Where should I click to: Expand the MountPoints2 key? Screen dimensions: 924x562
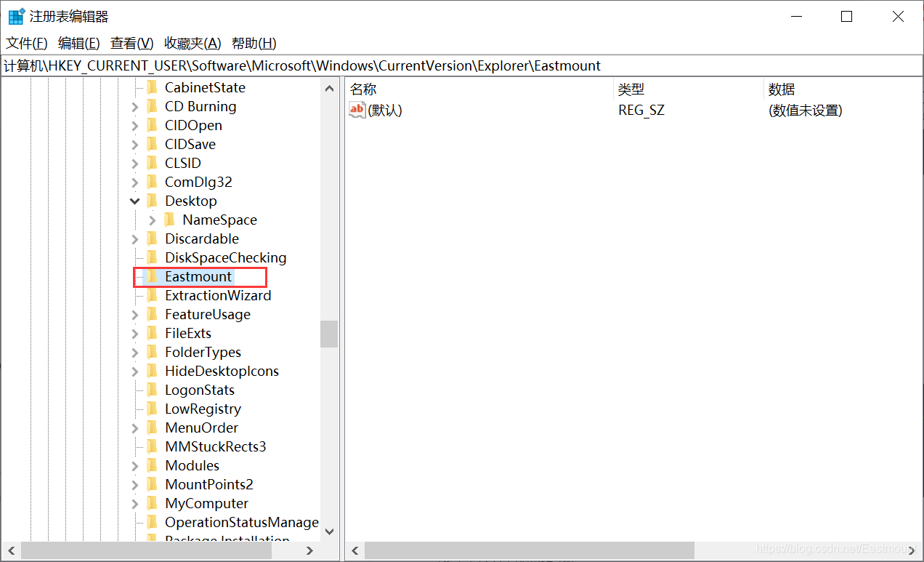tap(134, 485)
